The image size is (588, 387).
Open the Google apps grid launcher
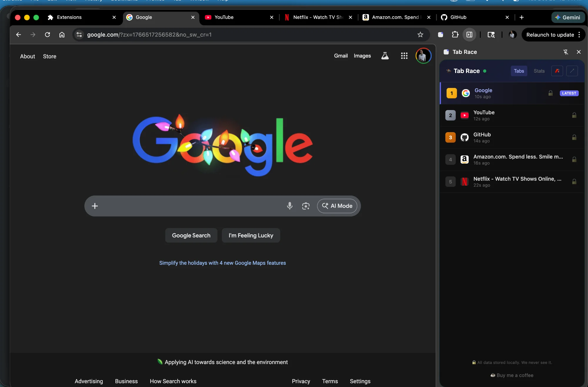pos(404,56)
